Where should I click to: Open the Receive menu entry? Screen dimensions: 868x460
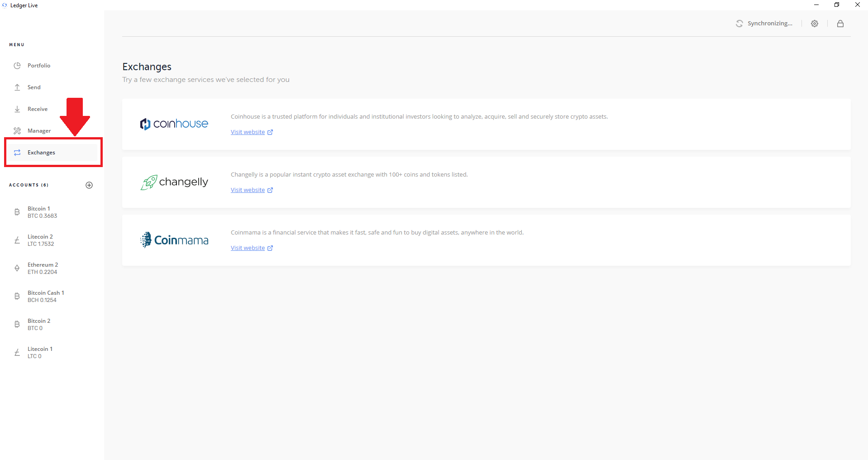pos(52,109)
